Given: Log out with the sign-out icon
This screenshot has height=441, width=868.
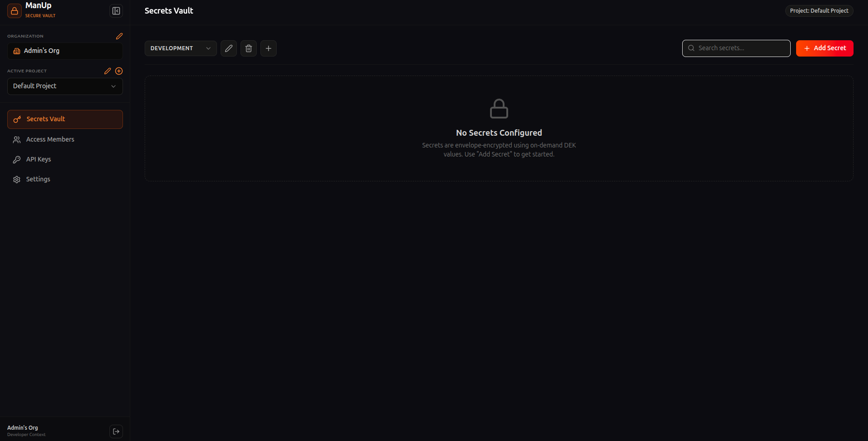Looking at the screenshot, I should click(x=116, y=432).
